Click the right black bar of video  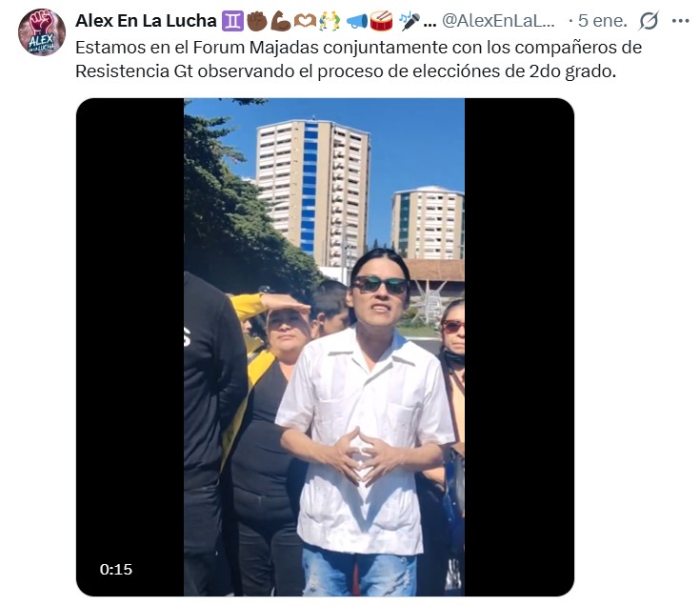(x=519, y=347)
